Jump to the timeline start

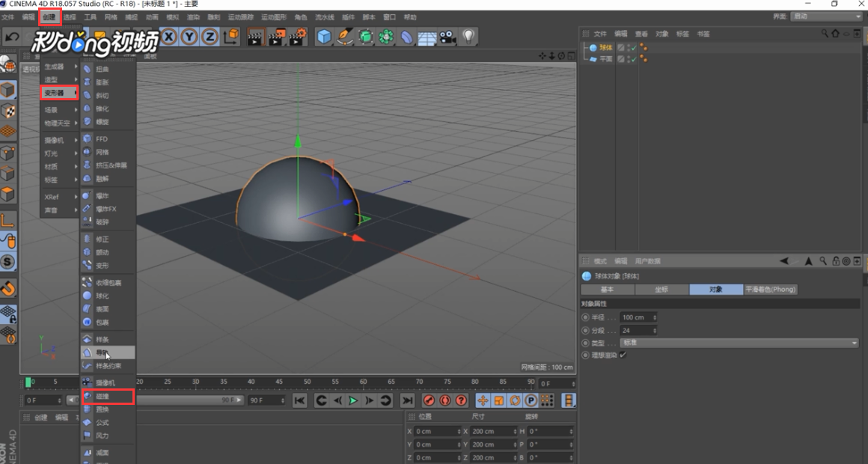click(x=299, y=400)
